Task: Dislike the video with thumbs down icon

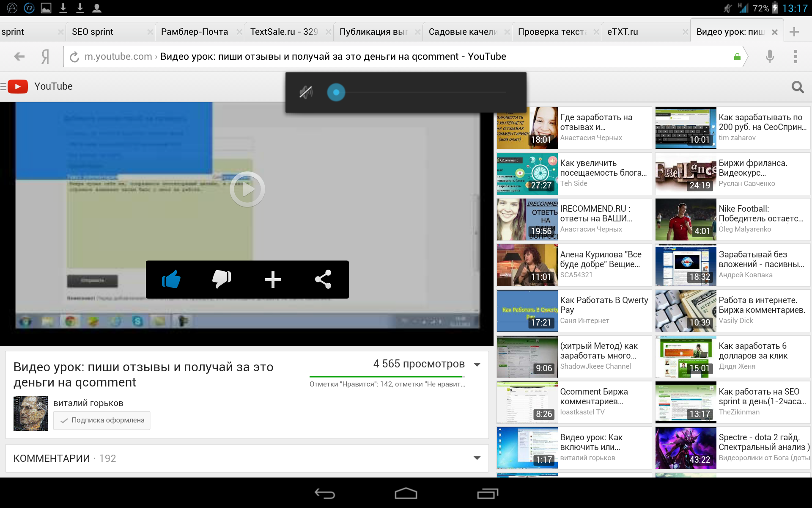Action: 222,279
